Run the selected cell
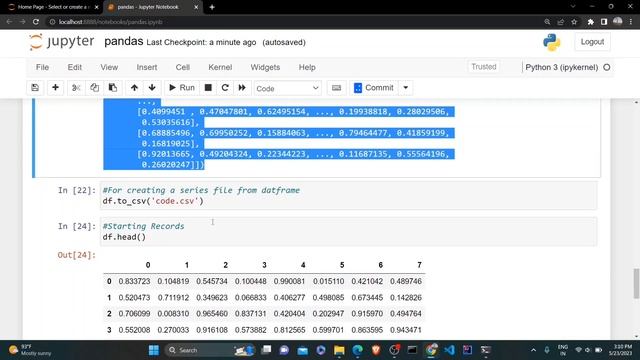The width and height of the screenshot is (640, 360). 182,88
